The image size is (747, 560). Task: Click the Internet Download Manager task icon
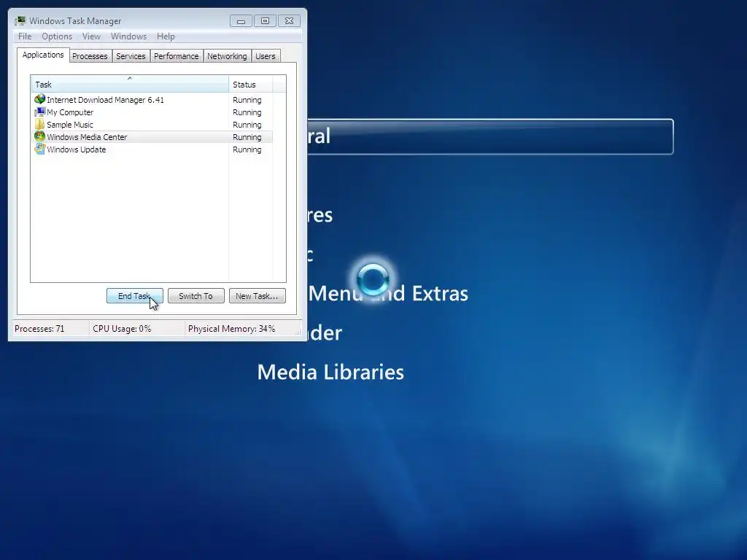click(39, 99)
